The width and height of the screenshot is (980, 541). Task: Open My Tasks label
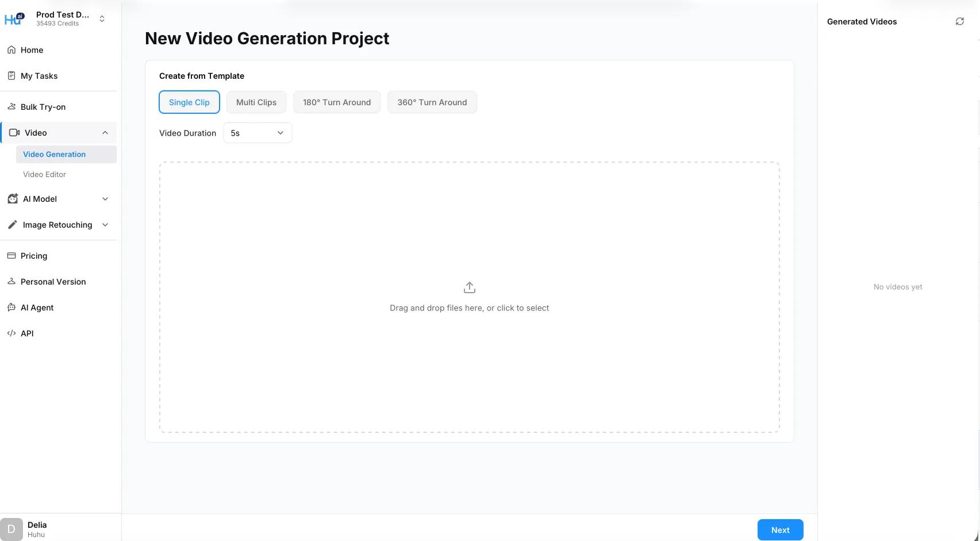pyautogui.click(x=39, y=76)
